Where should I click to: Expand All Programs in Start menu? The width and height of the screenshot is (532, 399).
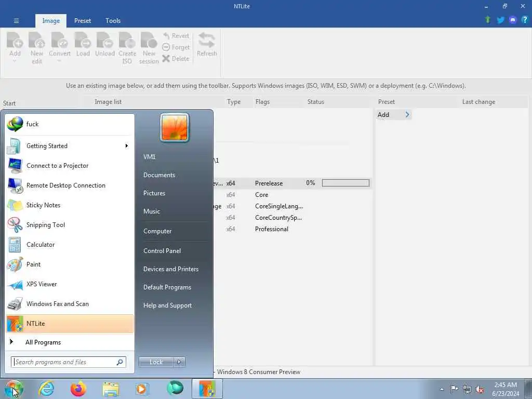point(43,342)
